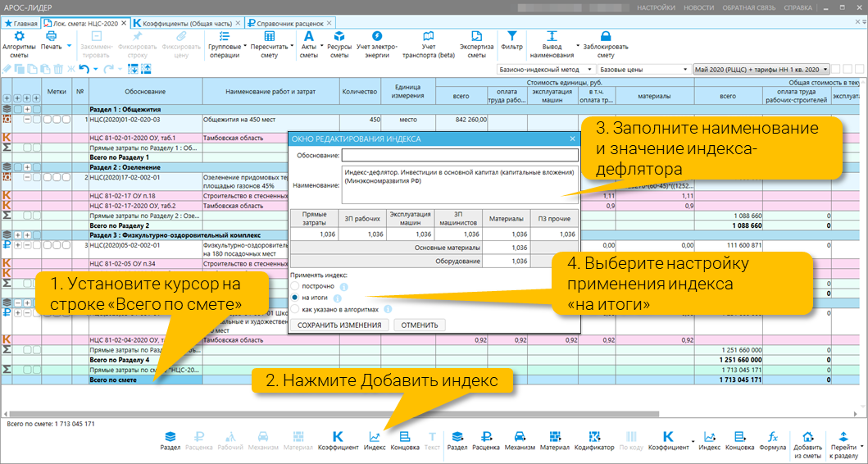Click the right-group Материал bricks icon
The width and height of the screenshot is (868, 464).
click(x=555, y=437)
